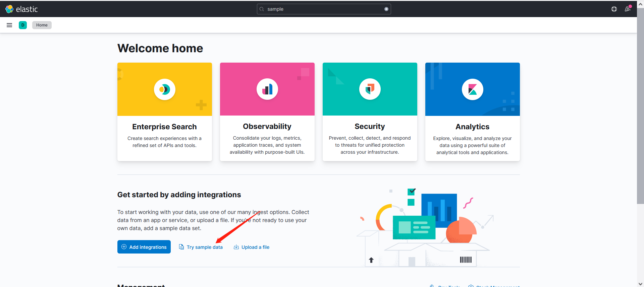Open the Observability card title
Image resolution: width=644 pixels, height=287 pixels.
(267, 126)
